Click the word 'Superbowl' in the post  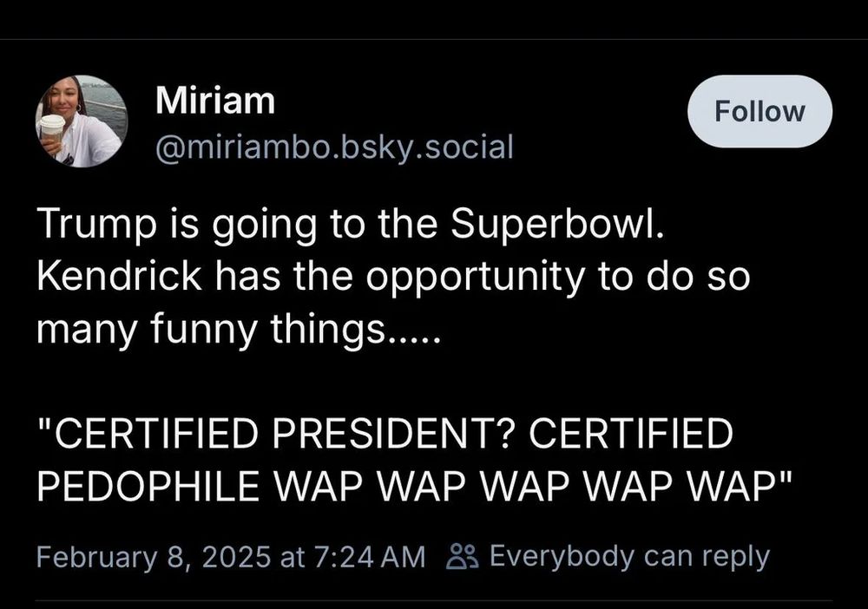click(x=557, y=226)
